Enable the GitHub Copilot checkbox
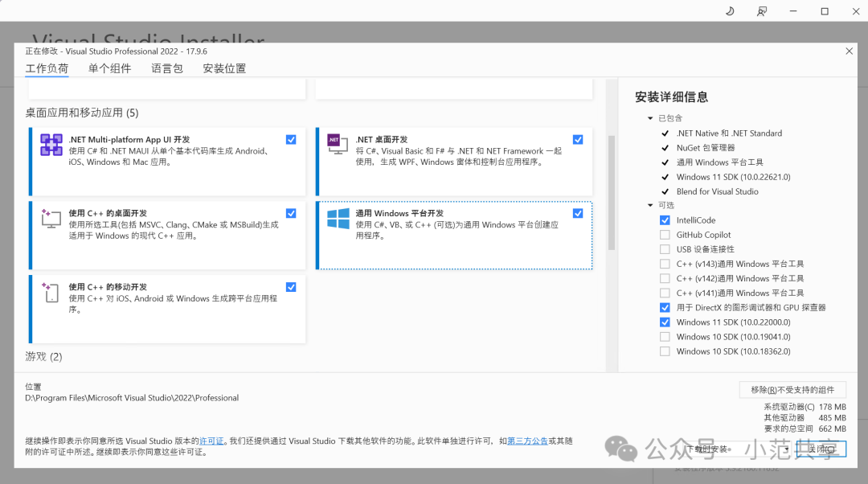The height and width of the screenshot is (484, 868). (665, 234)
